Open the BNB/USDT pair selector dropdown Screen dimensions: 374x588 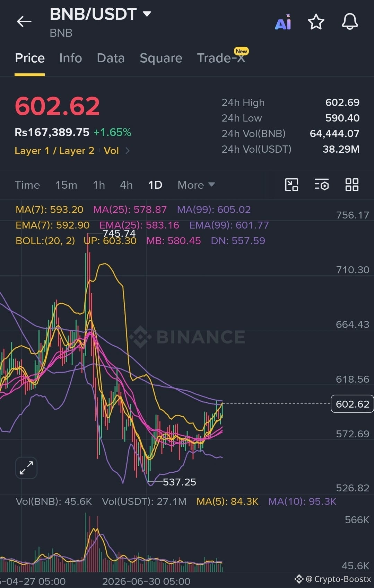(101, 14)
